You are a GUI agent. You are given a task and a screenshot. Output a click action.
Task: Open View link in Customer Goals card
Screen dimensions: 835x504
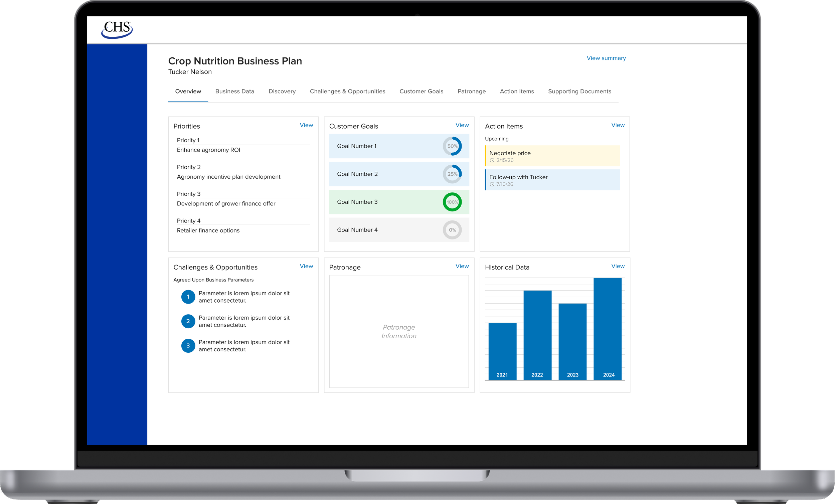pyautogui.click(x=462, y=125)
